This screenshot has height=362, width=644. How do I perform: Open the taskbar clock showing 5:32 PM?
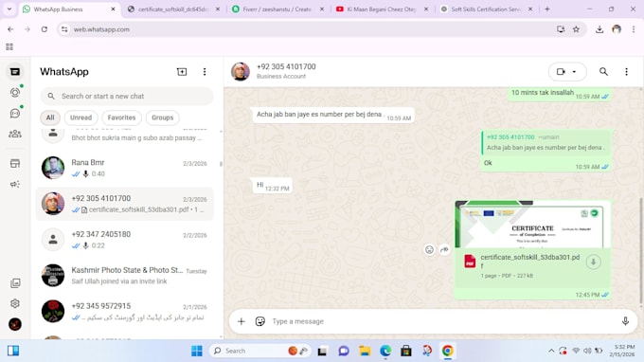click(x=622, y=351)
